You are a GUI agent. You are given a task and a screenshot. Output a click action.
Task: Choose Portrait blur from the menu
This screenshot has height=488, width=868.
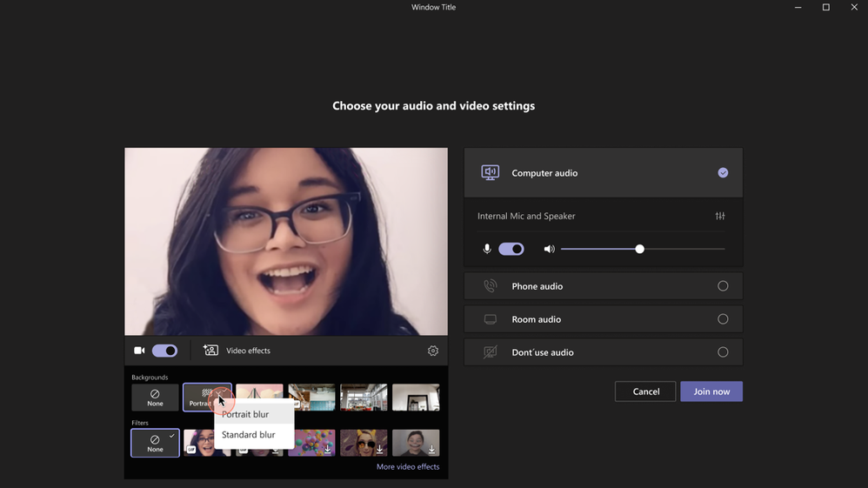(245, 415)
